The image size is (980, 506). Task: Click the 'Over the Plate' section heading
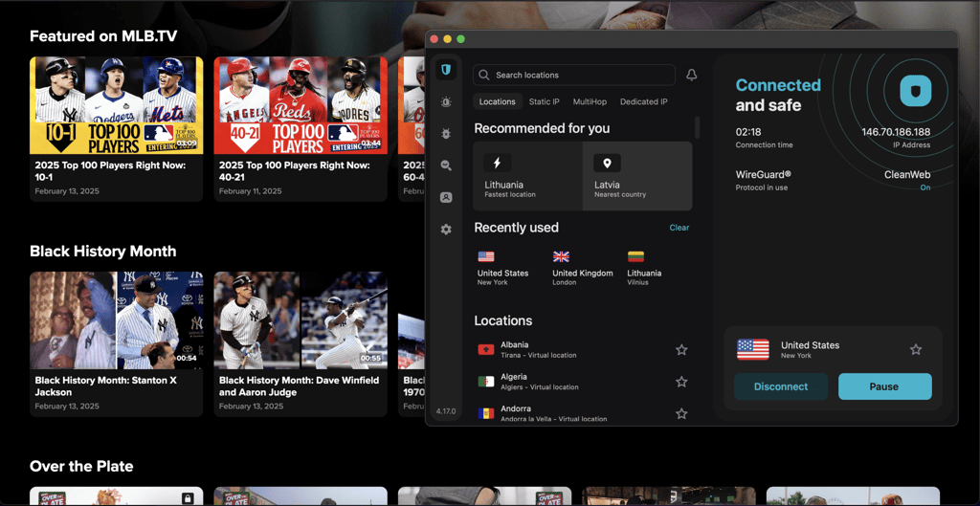coord(81,466)
